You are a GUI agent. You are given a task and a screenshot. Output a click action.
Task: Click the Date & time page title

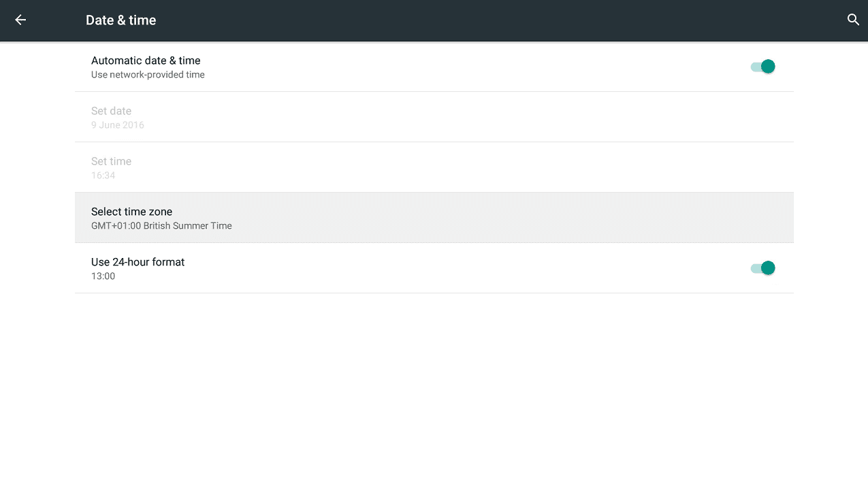pos(121,20)
